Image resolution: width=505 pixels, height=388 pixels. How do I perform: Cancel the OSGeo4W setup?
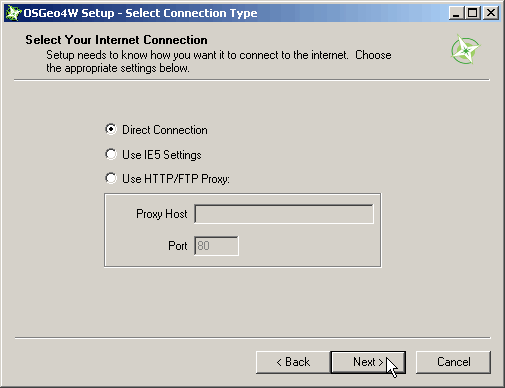click(453, 362)
